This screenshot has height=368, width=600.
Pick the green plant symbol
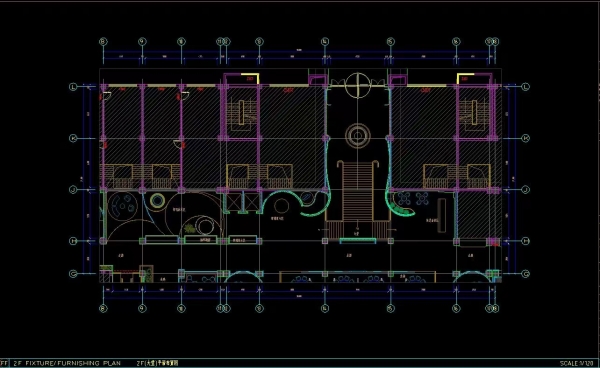[x=189, y=229]
